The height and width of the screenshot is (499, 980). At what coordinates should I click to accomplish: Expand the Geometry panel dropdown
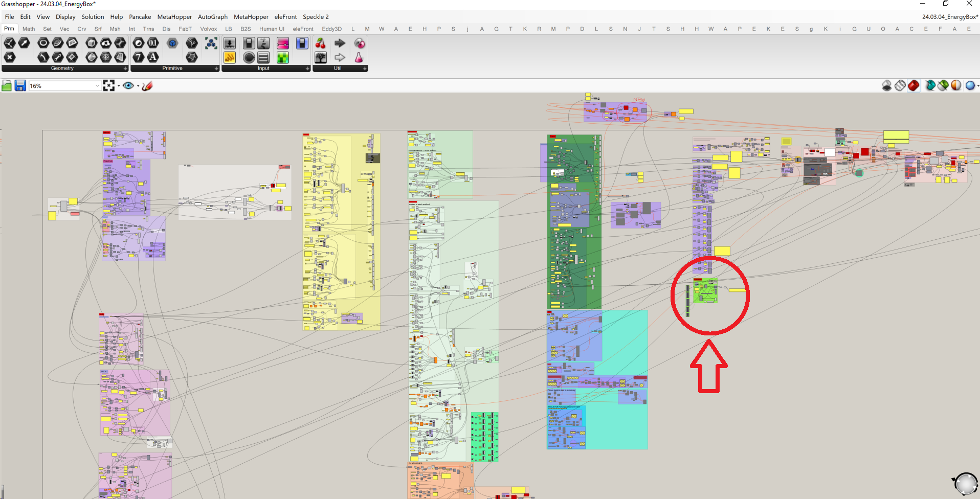click(125, 69)
